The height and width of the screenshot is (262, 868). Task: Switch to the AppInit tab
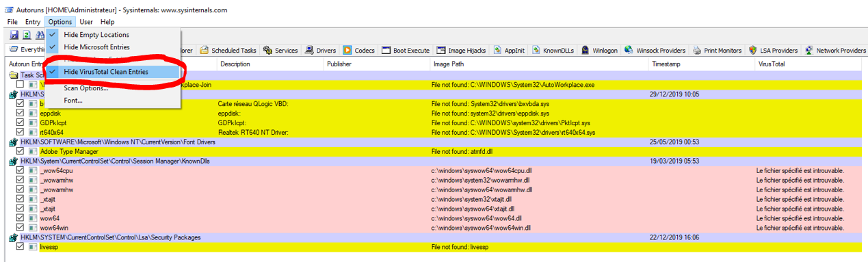tap(510, 50)
